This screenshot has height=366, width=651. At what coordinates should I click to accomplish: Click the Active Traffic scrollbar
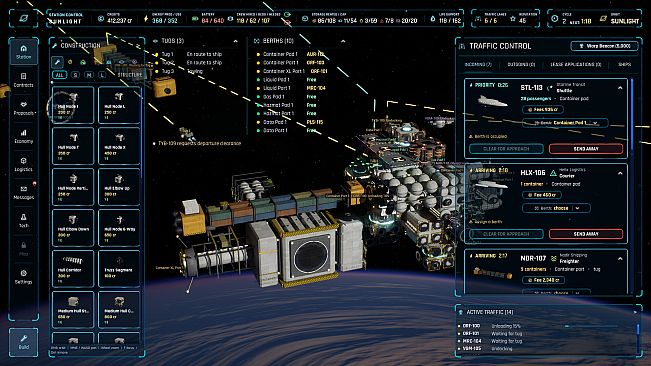638,330
